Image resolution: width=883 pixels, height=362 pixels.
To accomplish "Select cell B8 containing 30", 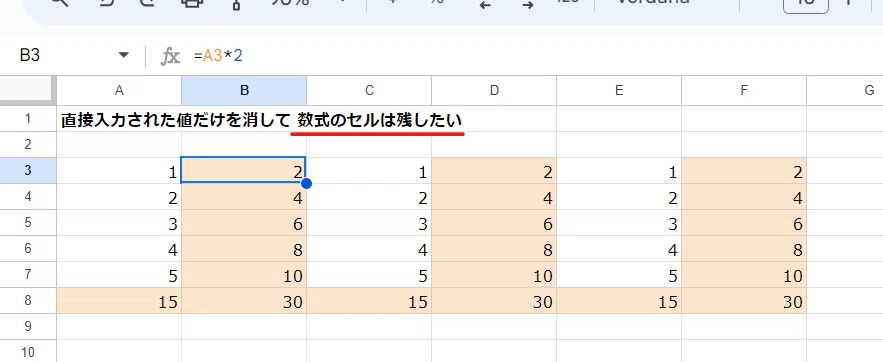I will coord(244,300).
